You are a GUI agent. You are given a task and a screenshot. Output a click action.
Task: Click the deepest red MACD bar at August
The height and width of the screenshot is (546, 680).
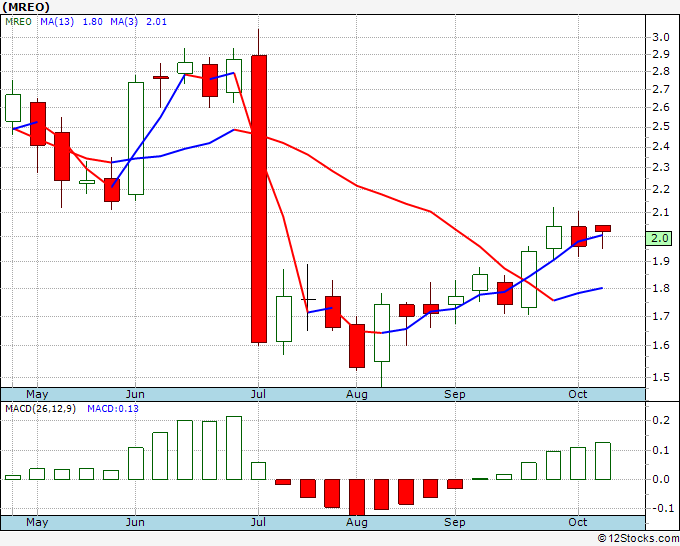pos(357,497)
